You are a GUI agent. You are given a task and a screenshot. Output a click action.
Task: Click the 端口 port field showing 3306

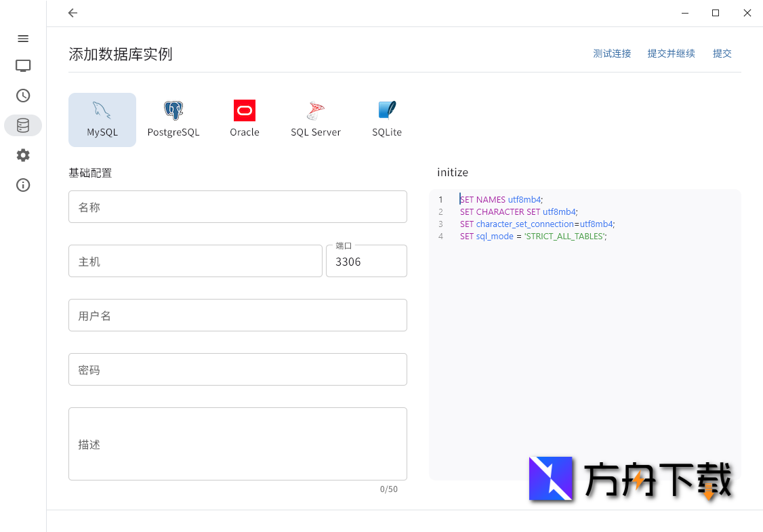(x=366, y=262)
